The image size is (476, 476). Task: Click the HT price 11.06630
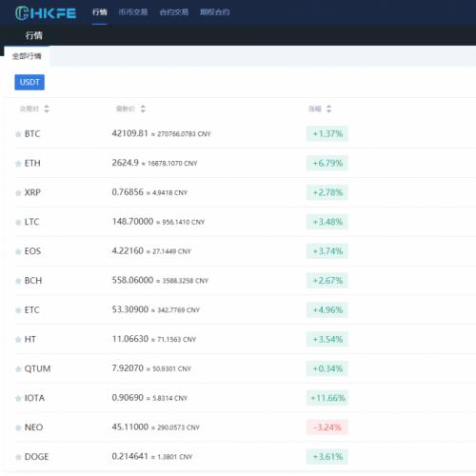(x=130, y=339)
